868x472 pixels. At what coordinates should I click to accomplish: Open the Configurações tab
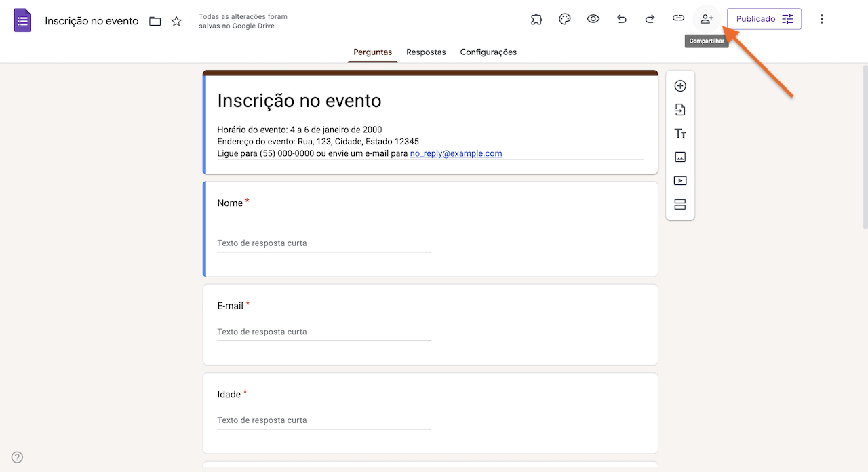pos(488,52)
